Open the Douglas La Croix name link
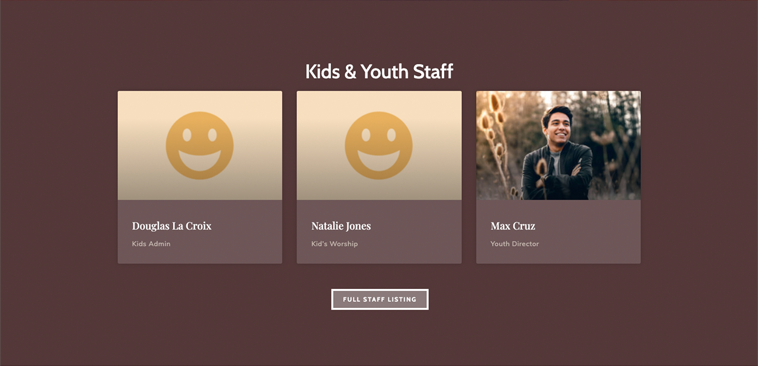This screenshot has width=758, height=366. [x=172, y=226]
